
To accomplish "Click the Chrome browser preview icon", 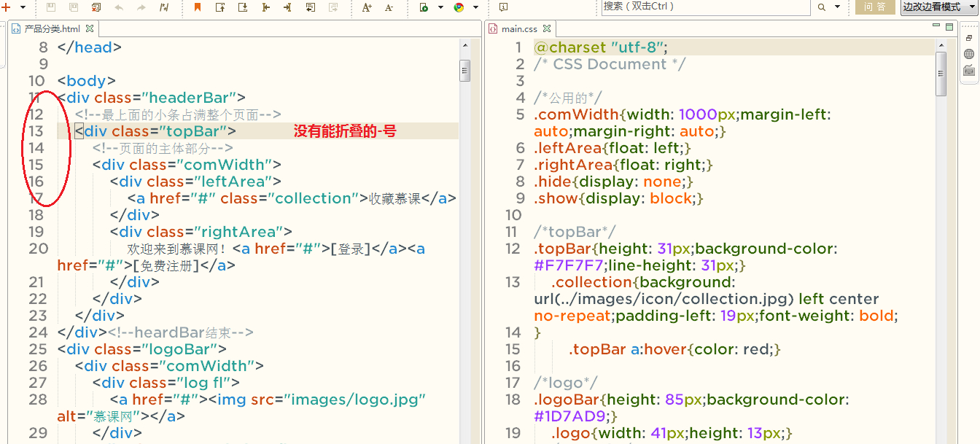I will pyautogui.click(x=459, y=7).
